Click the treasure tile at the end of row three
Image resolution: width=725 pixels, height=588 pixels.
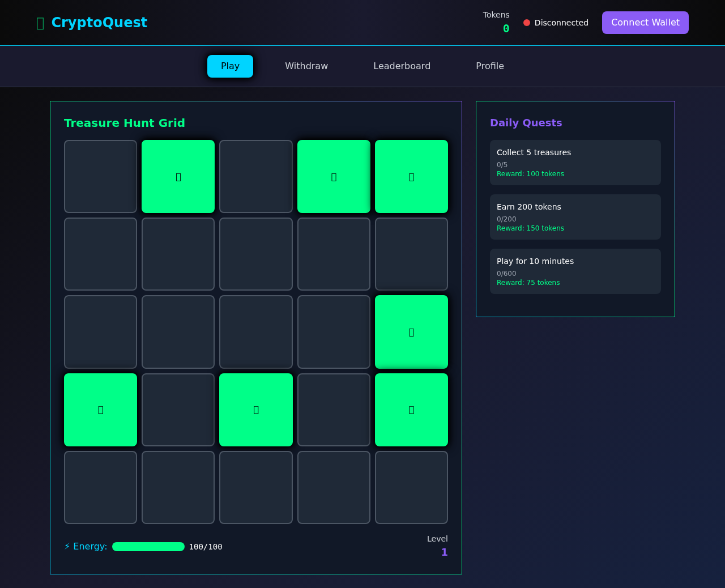pyautogui.click(x=411, y=332)
